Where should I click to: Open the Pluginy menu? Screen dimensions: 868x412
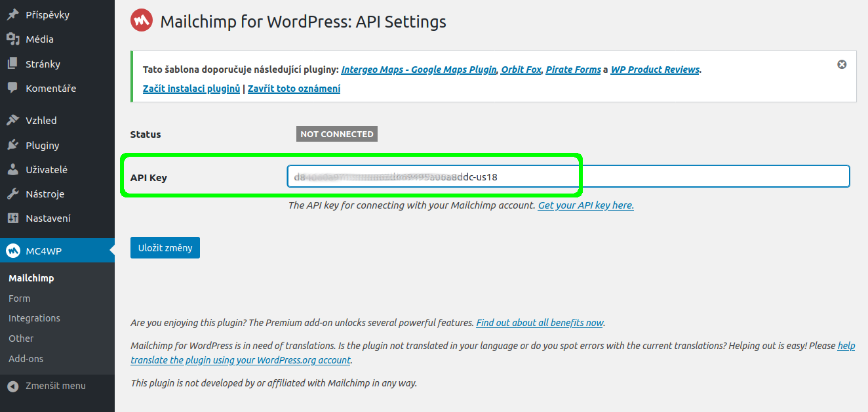[x=57, y=145]
